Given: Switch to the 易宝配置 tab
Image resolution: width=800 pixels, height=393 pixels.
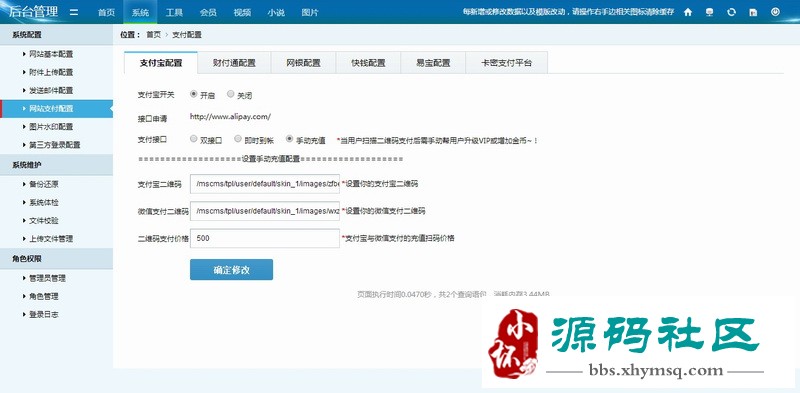Looking at the screenshot, I should pos(433,63).
